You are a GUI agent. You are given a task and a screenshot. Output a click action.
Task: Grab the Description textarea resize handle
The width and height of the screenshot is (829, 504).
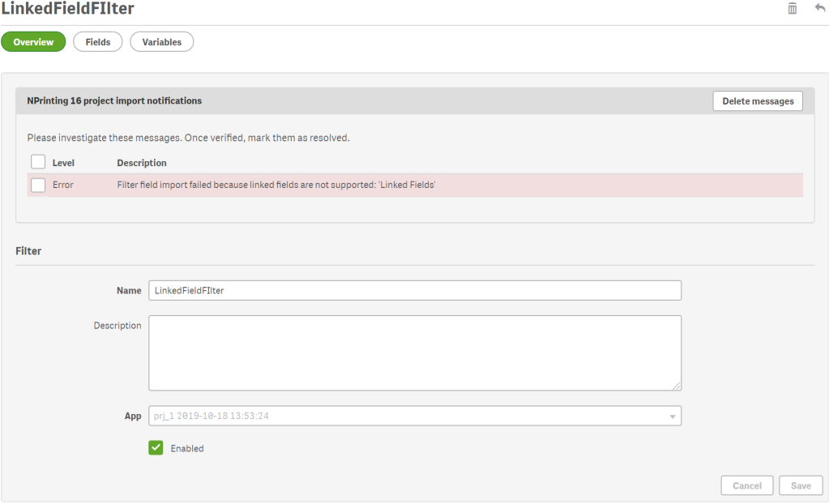click(x=677, y=386)
